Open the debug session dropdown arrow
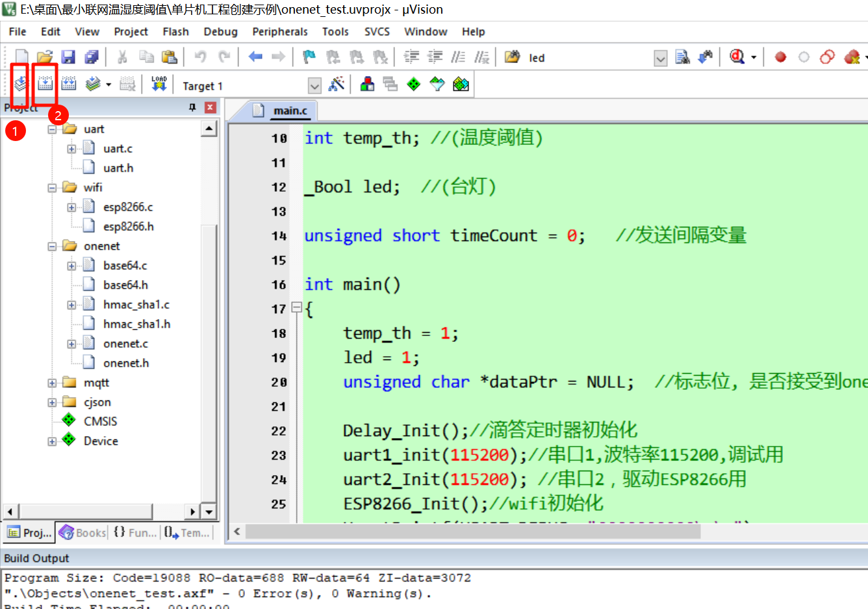 point(754,57)
